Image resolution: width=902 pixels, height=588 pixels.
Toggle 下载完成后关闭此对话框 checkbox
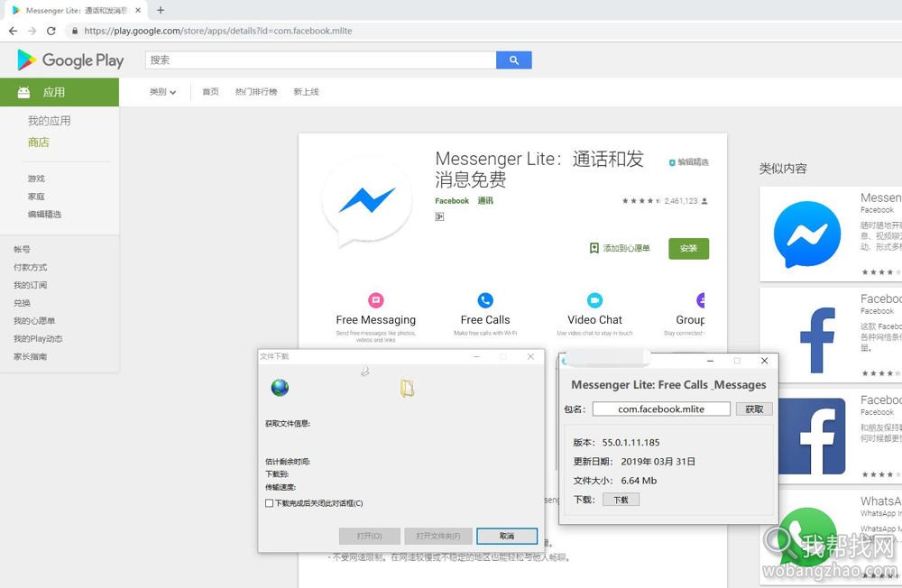pyautogui.click(x=269, y=503)
